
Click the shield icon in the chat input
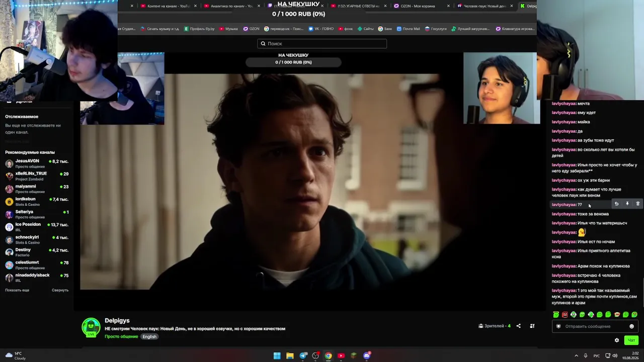[x=558, y=326]
